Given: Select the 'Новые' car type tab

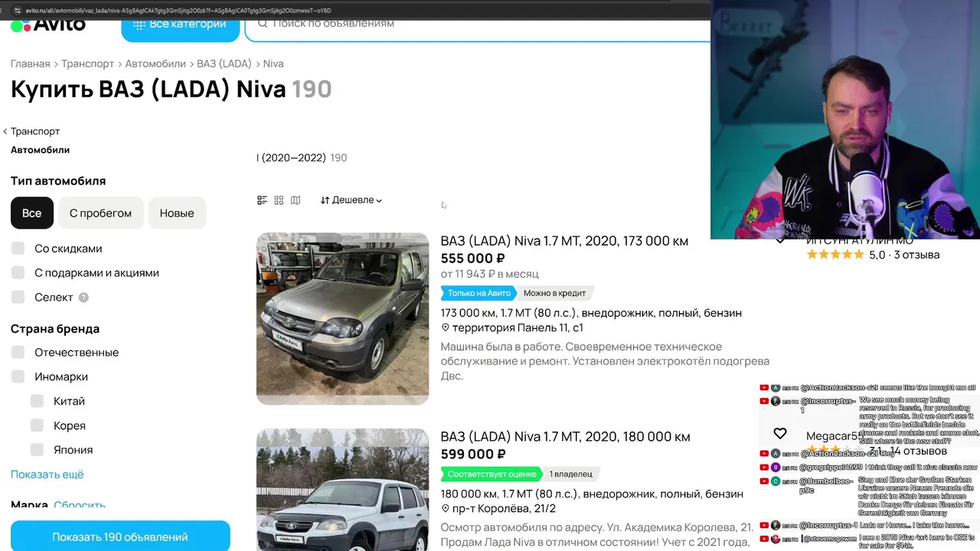Looking at the screenshot, I should 177,213.
